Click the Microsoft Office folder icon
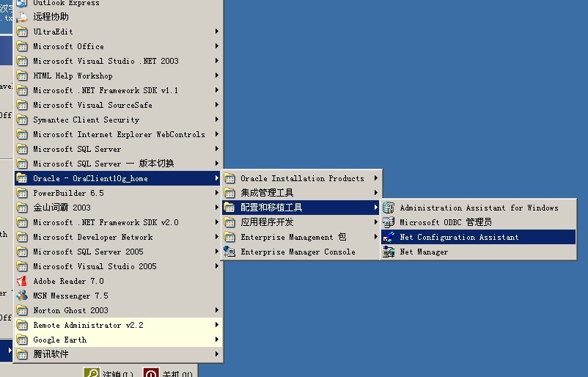The width and height of the screenshot is (588, 377). [22, 46]
